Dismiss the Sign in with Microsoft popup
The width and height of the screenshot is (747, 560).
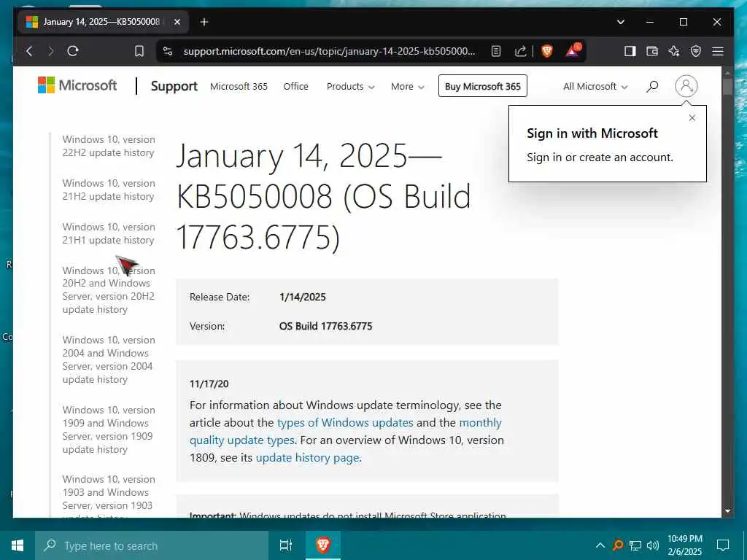(x=692, y=117)
